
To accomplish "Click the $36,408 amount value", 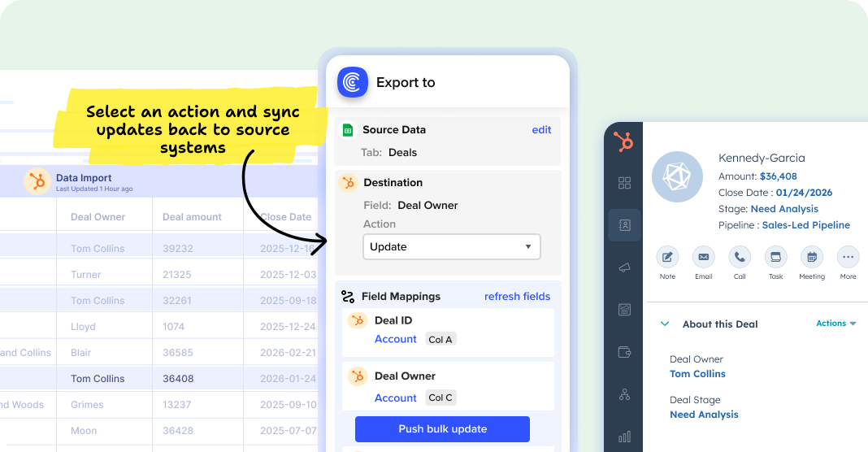I will coord(779,176).
